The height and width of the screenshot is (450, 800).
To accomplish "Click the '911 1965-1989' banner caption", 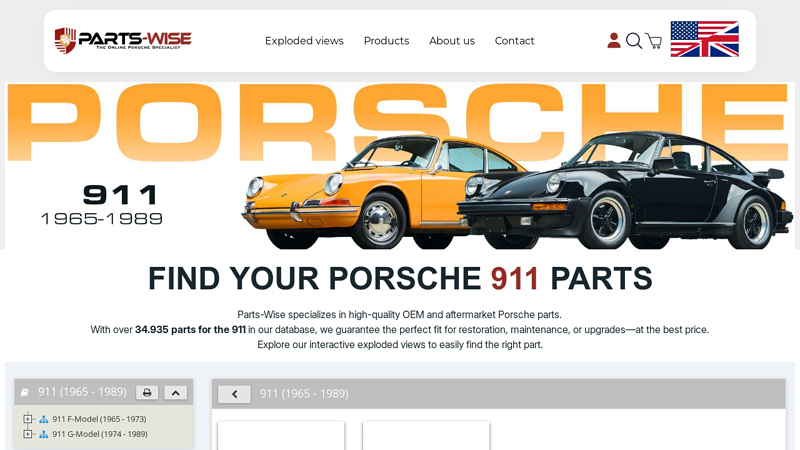I will pyautogui.click(x=102, y=205).
